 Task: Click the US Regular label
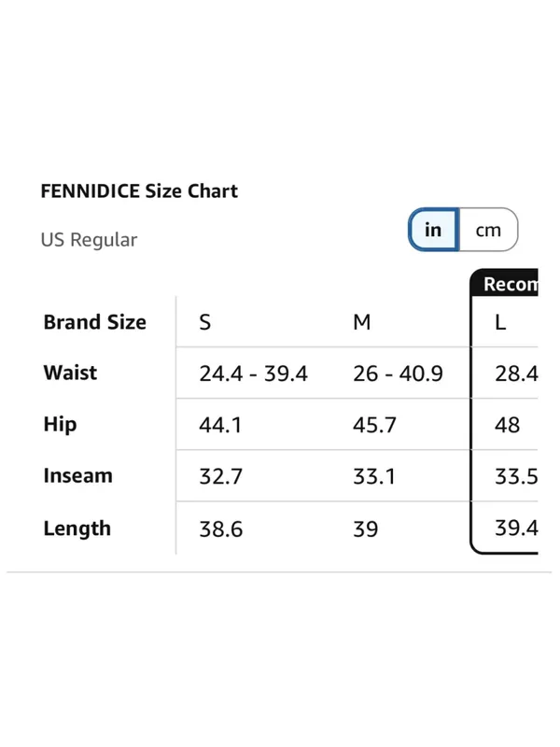pyautogui.click(x=89, y=240)
